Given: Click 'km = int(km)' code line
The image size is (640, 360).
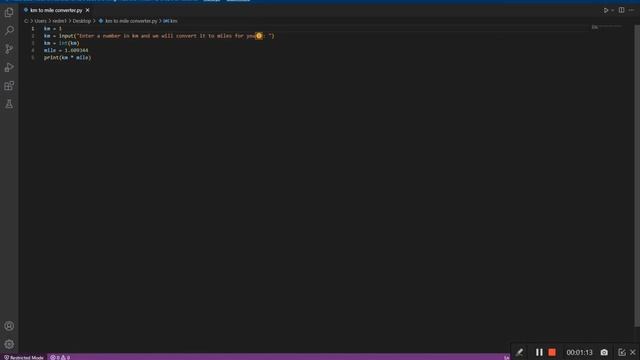Looking at the screenshot, I should tap(62, 43).
